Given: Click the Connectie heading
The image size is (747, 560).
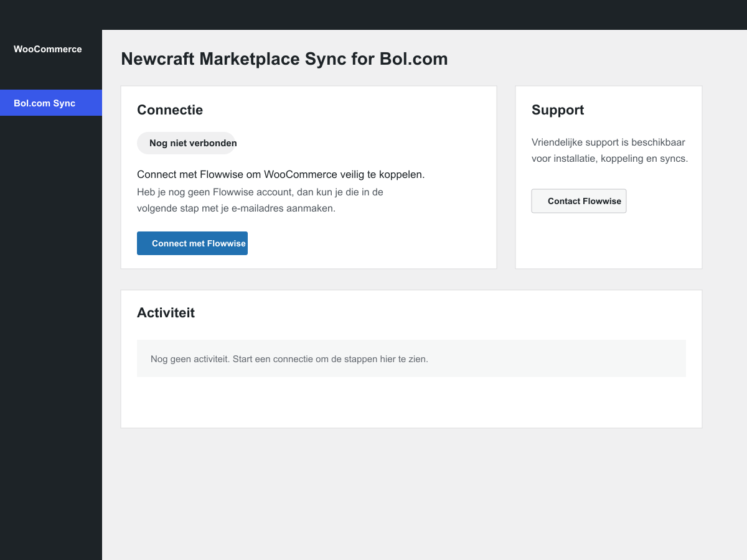Looking at the screenshot, I should [x=170, y=110].
